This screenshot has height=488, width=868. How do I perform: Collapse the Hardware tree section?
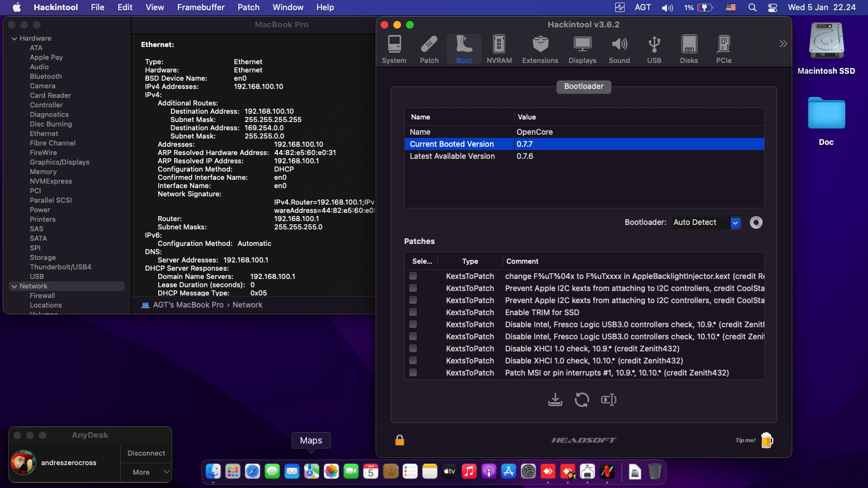tap(15, 39)
